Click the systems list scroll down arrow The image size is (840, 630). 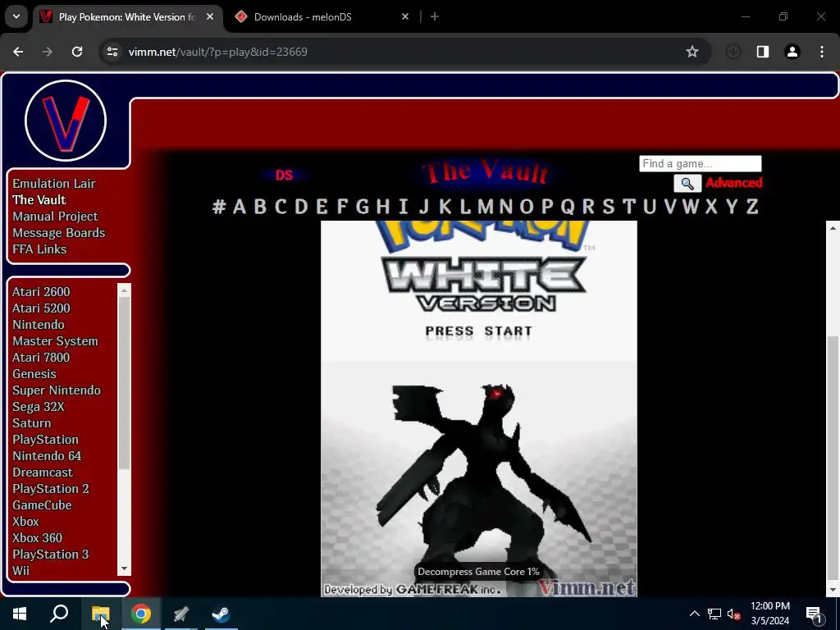[125, 569]
